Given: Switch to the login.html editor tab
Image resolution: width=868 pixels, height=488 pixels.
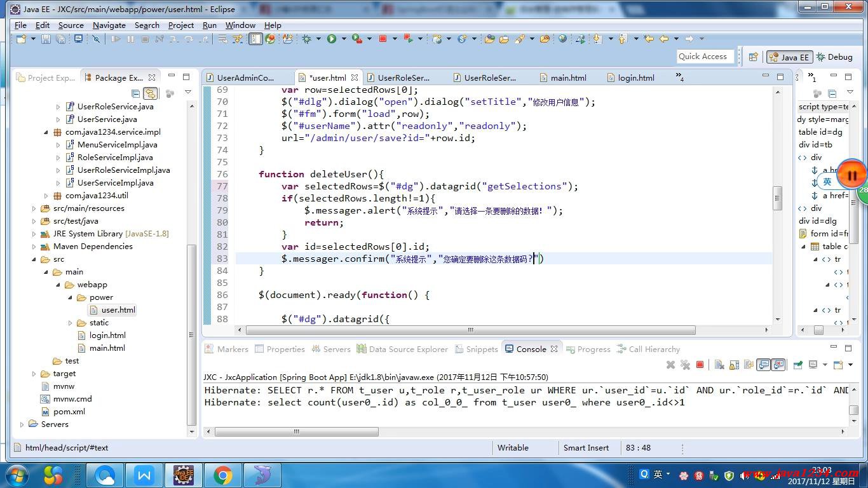Looking at the screenshot, I should tap(630, 78).
